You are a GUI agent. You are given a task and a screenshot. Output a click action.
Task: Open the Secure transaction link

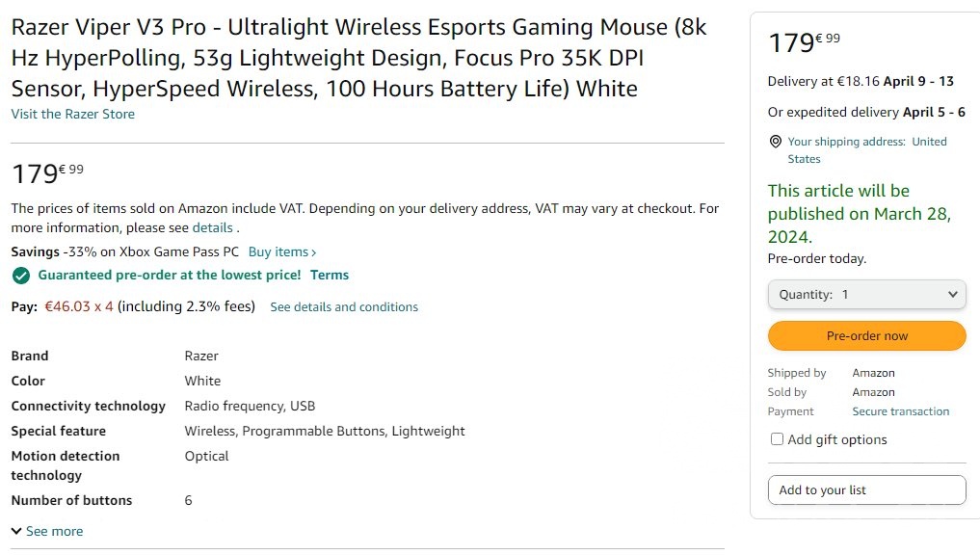click(x=900, y=411)
